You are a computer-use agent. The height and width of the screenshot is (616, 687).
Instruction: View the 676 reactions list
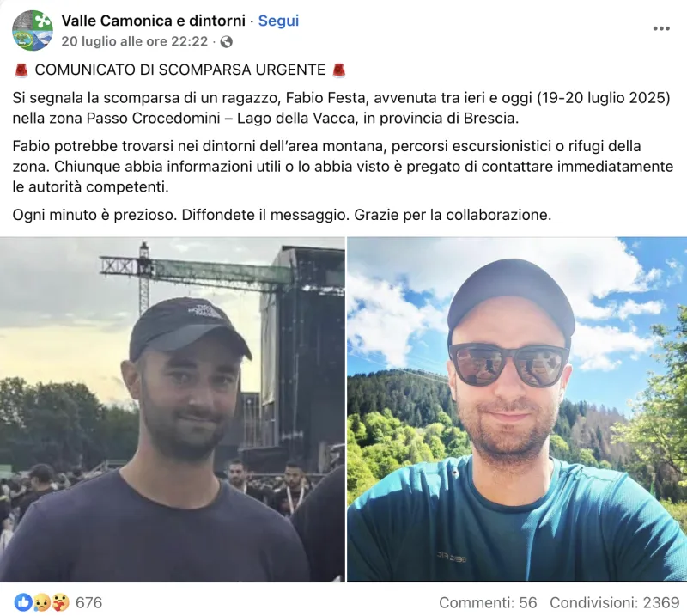tap(89, 602)
